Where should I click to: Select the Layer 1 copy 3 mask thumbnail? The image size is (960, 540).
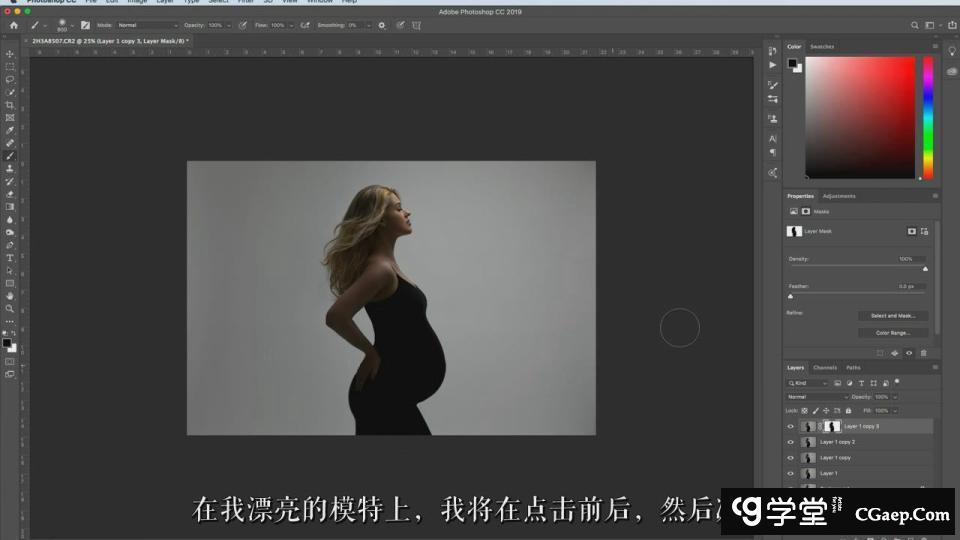[x=831, y=426]
